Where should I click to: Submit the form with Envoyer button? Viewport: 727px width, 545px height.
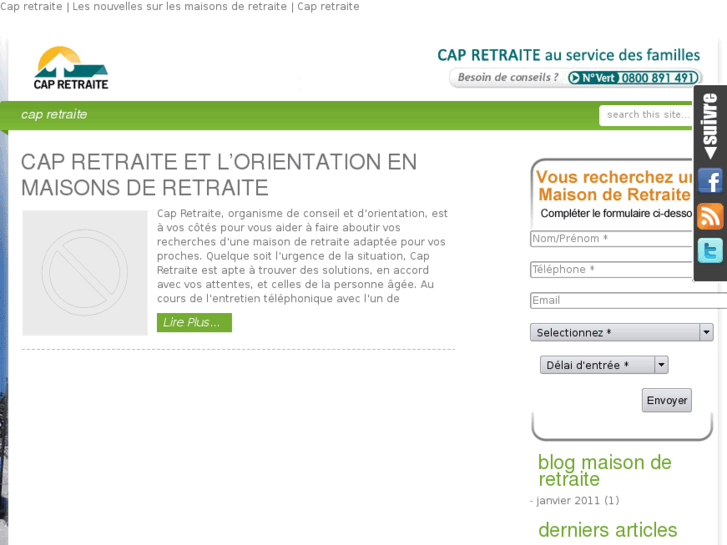coord(667,400)
